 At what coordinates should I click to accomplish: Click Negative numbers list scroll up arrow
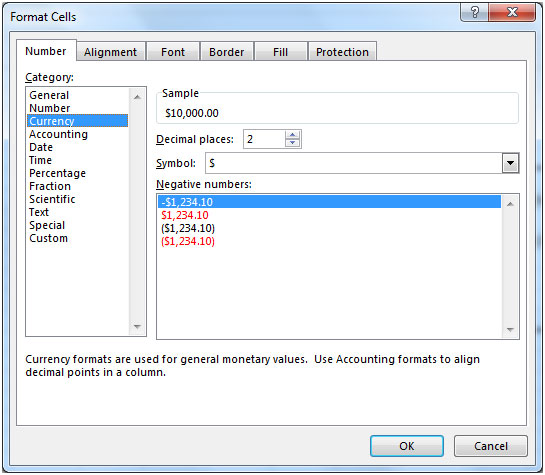(x=510, y=204)
